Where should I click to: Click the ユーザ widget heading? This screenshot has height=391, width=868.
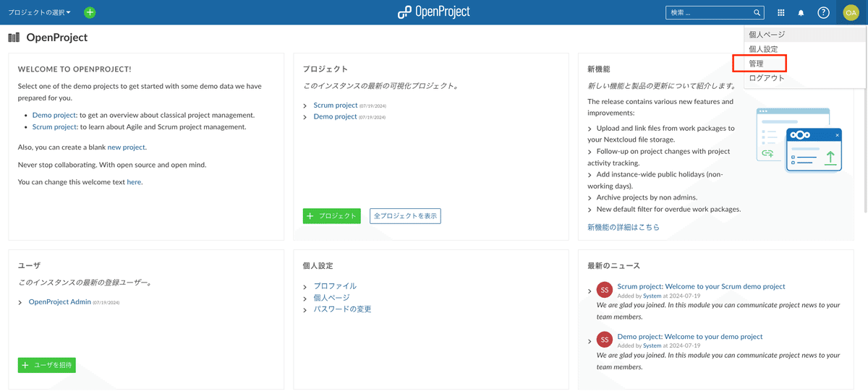coord(29,266)
